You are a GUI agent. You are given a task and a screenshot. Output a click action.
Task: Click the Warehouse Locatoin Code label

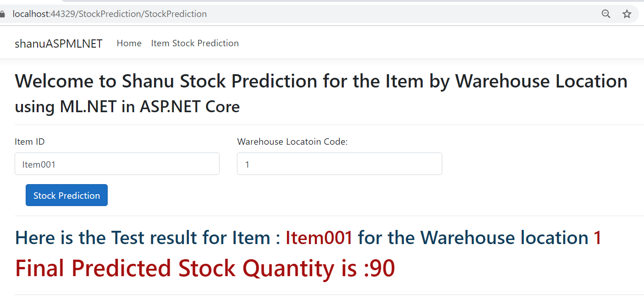coord(292,142)
